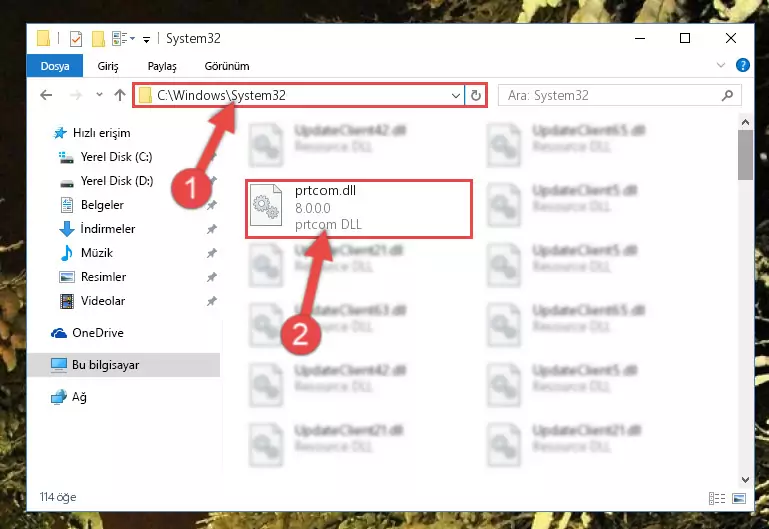Viewport: 769px width, 529px height.
Task: Click the scrollbar up arrow
Action: pos(745,122)
